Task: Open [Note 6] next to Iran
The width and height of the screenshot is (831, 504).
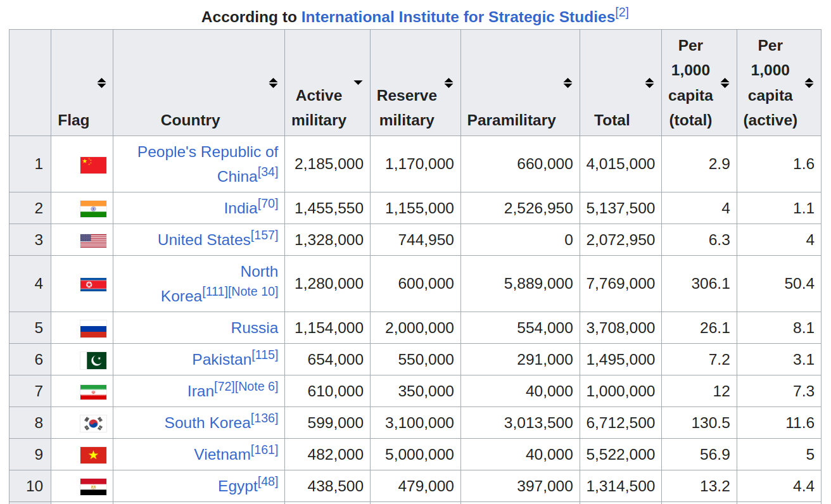Action: point(256,386)
